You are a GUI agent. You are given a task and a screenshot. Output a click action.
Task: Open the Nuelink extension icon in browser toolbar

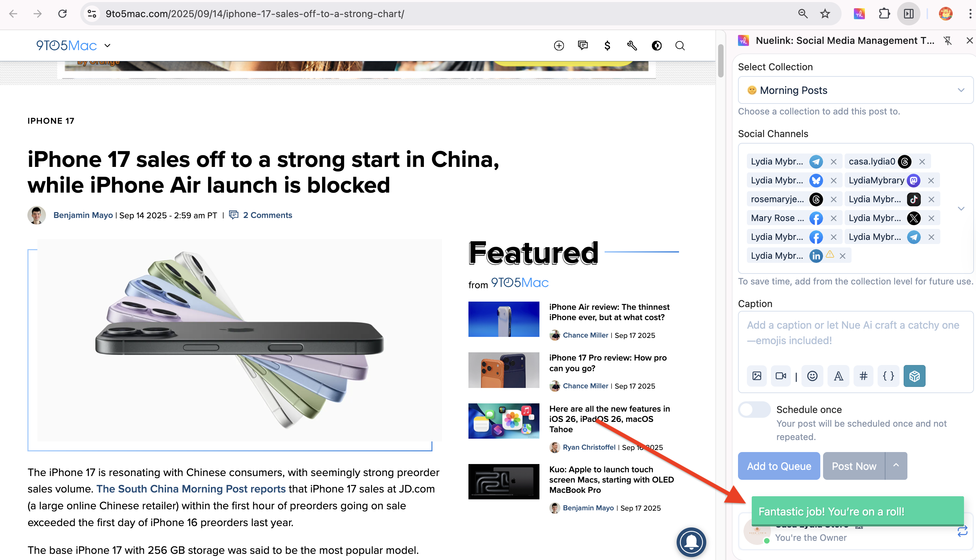859,14
